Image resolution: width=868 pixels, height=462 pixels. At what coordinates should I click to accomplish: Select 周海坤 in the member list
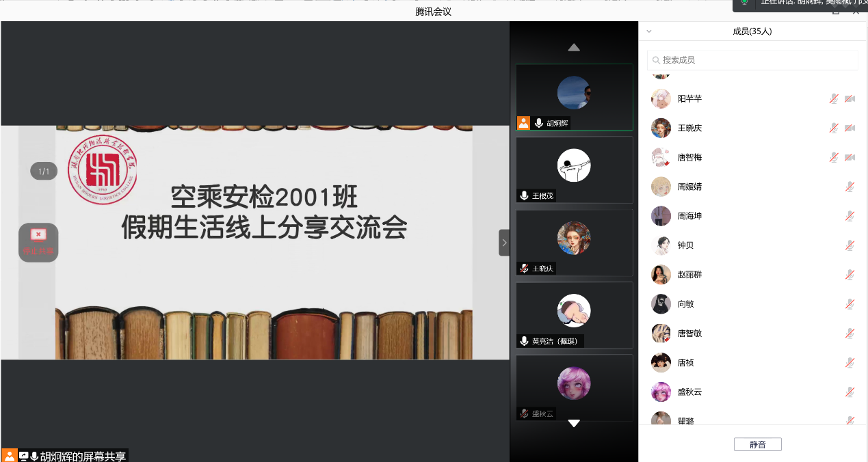click(x=689, y=216)
